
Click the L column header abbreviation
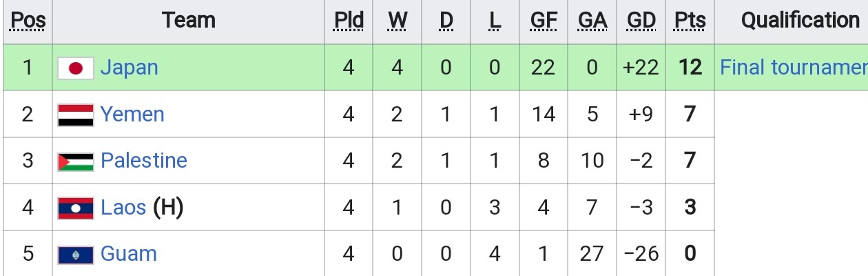click(495, 21)
